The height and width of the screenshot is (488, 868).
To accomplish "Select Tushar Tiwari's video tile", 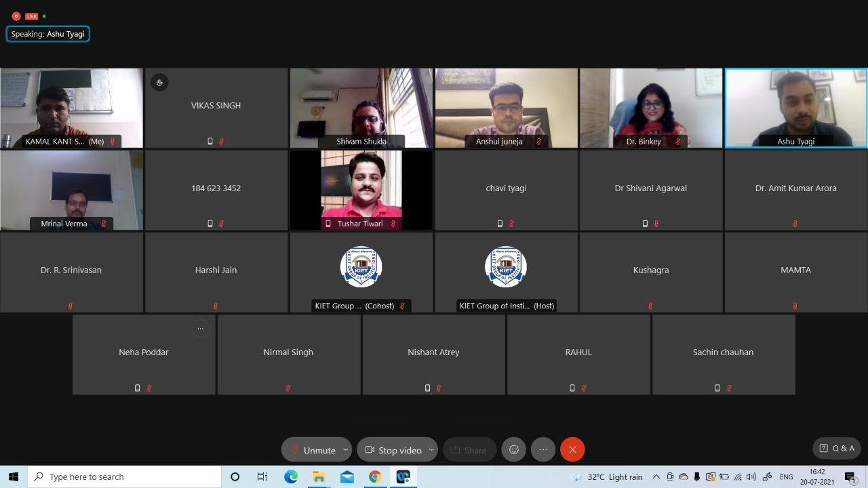I will click(361, 190).
